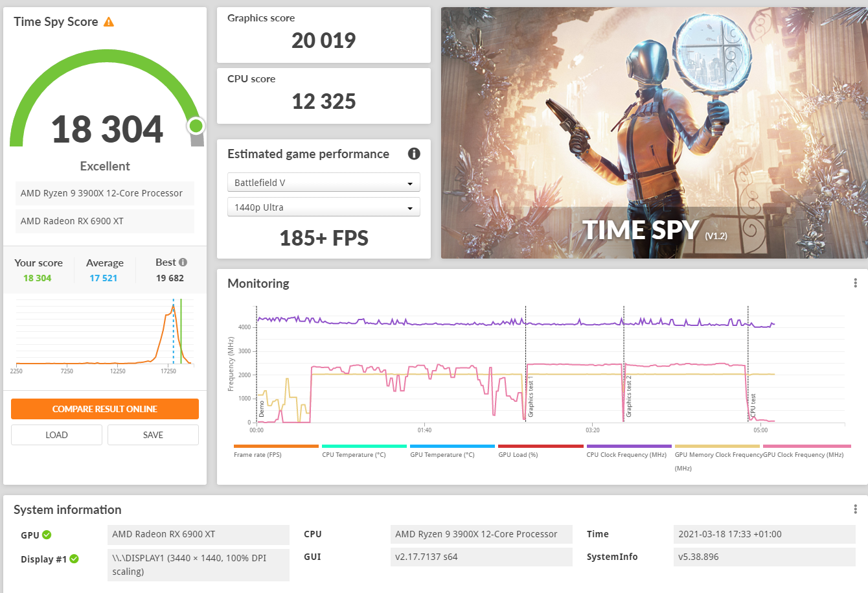Click the COMPARE RESULT ONLINE button

(x=105, y=409)
